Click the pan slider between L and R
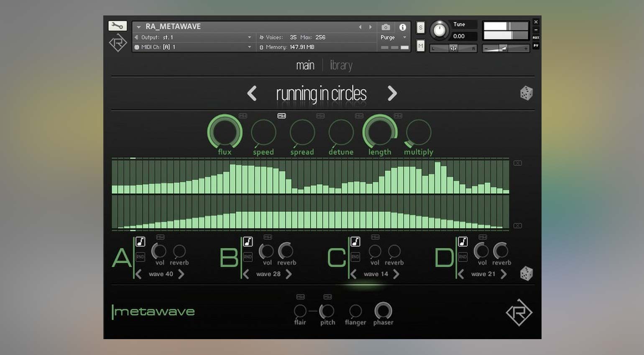This screenshot has height=355, width=644. (x=453, y=48)
